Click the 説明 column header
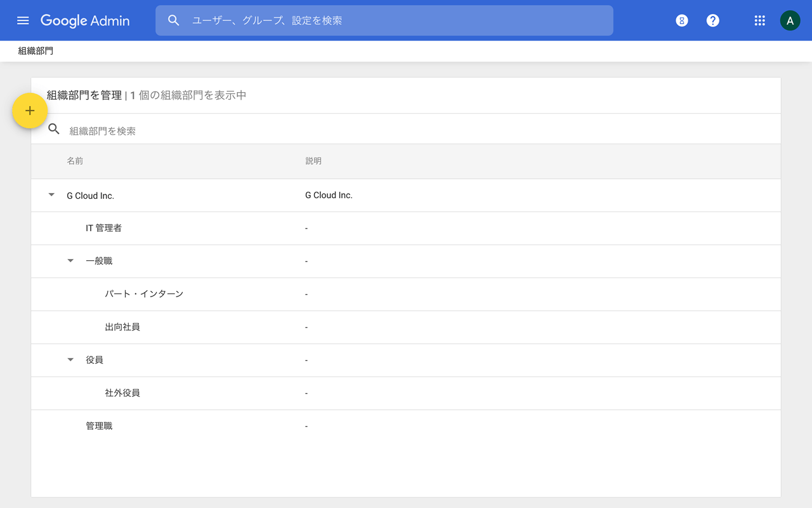Screen dimensions: 812x508 tap(313, 161)
